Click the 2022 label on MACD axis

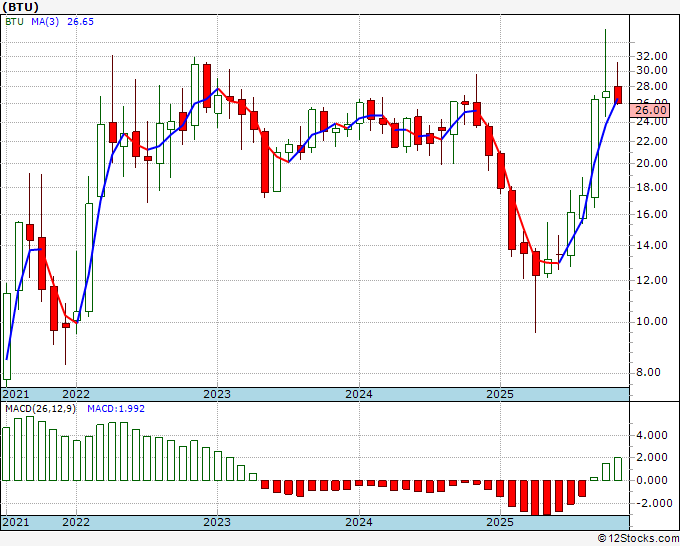click(76, 522)
